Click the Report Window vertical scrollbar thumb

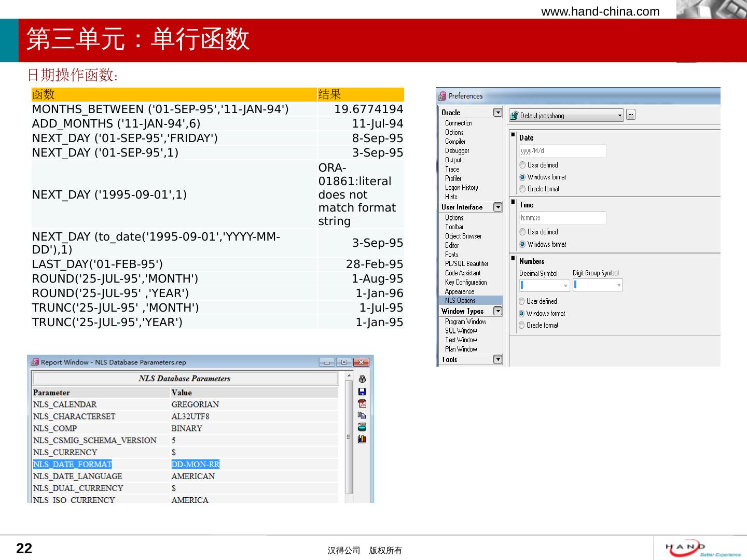349,437
